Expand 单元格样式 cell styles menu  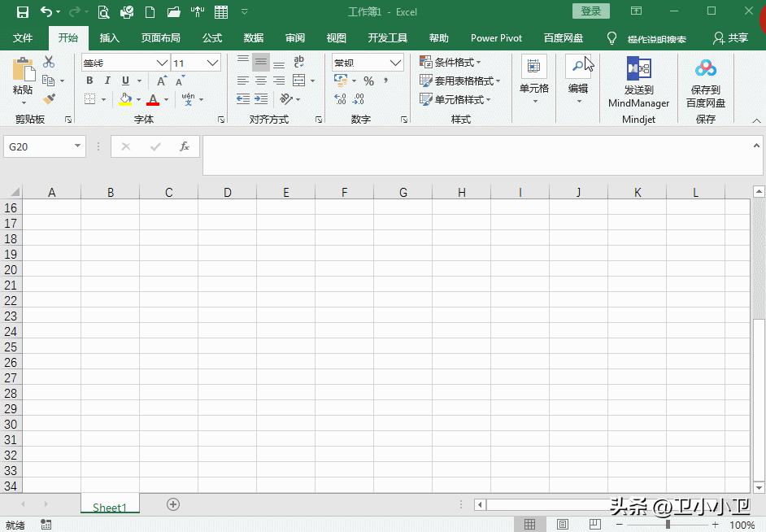(x=455, y=99)
